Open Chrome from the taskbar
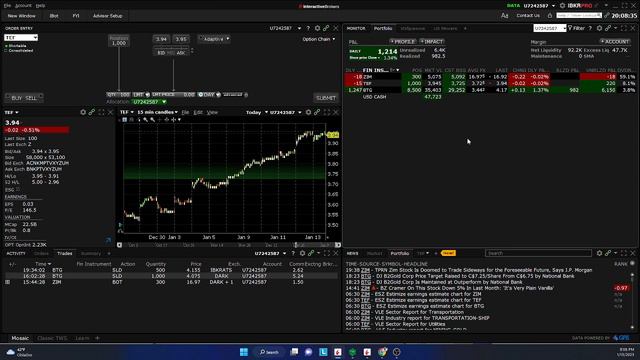This screenshot has width=640, height=360. click(382, 352)
